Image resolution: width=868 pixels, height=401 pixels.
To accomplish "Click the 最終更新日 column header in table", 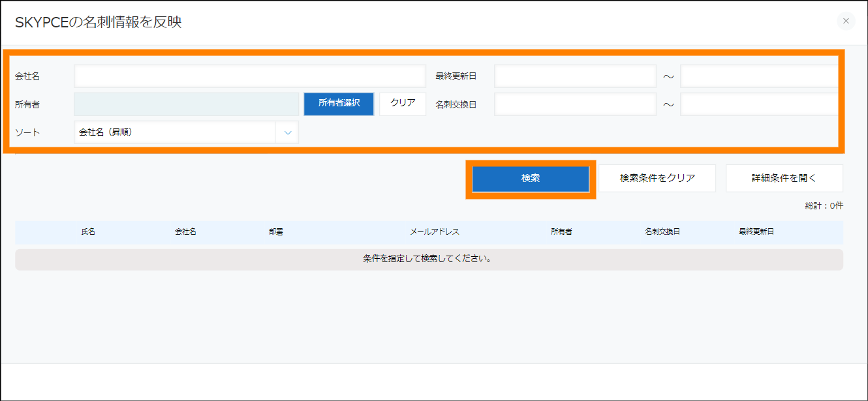I will 756,232.
